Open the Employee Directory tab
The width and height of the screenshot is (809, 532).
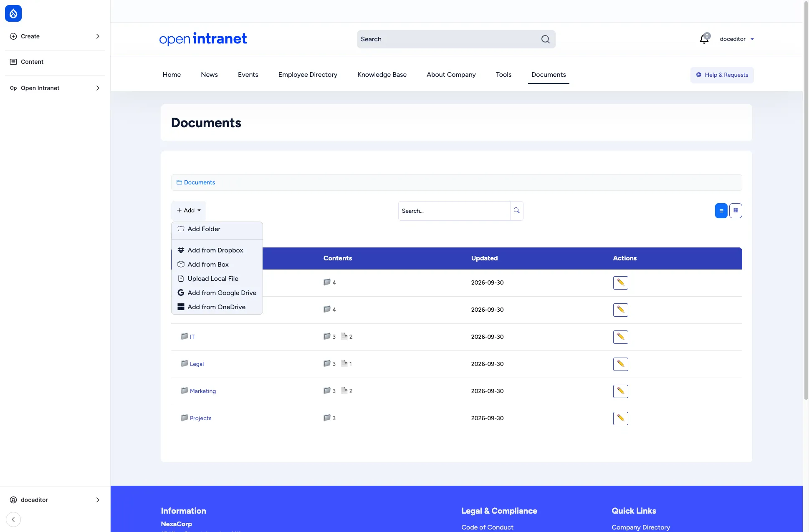tap(308, 75)
